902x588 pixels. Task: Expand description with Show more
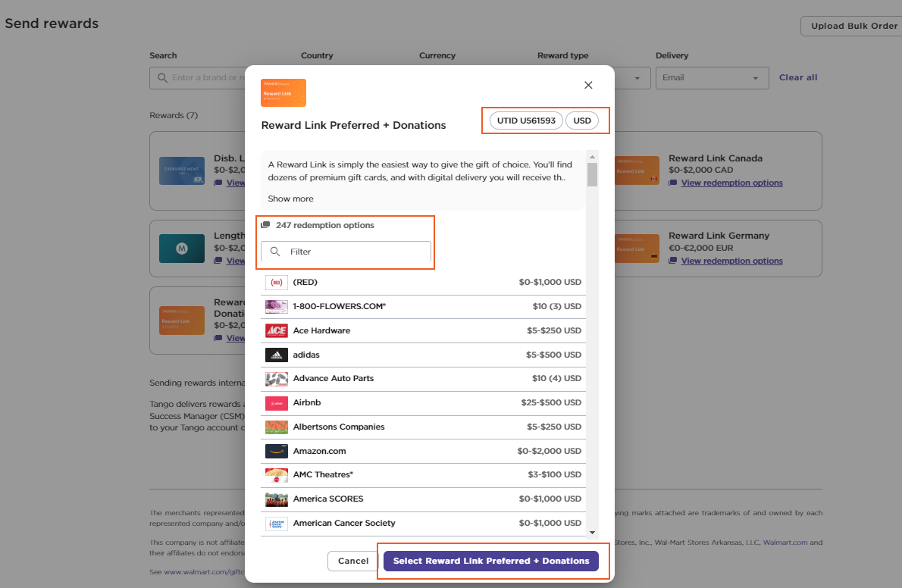pyautogui.click(x=290, y=199)
